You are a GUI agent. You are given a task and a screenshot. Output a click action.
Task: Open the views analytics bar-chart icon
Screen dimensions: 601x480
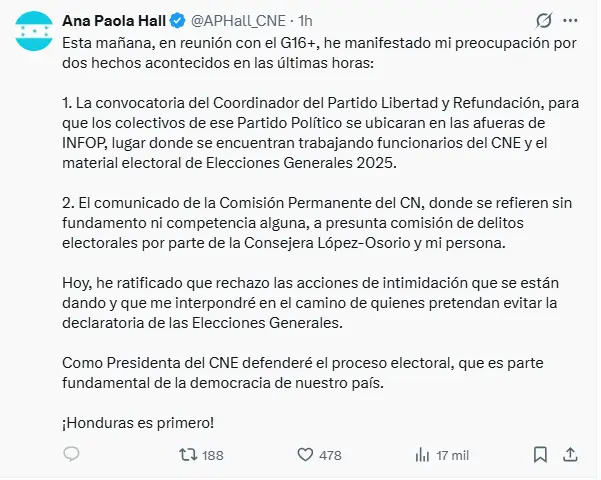(x=418, y=455)
